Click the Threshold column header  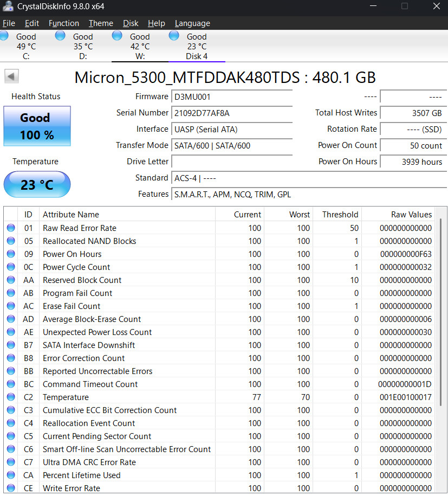337,215
